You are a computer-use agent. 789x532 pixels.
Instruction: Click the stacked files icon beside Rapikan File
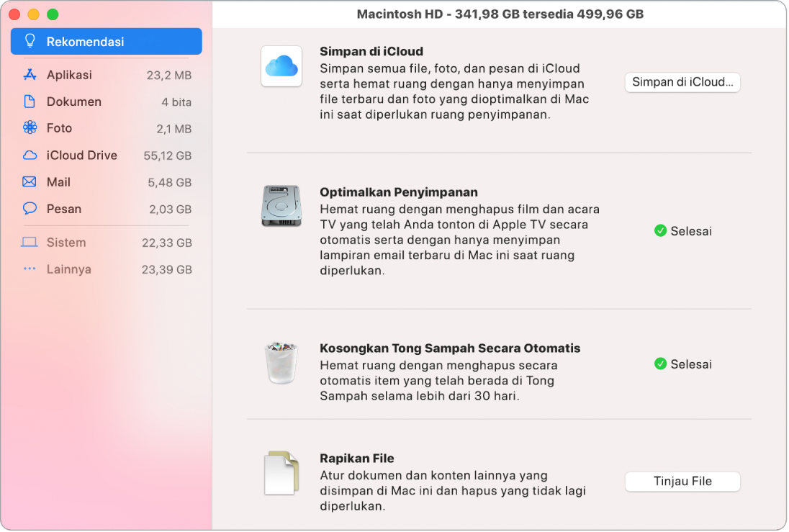[x=281, y=472]
